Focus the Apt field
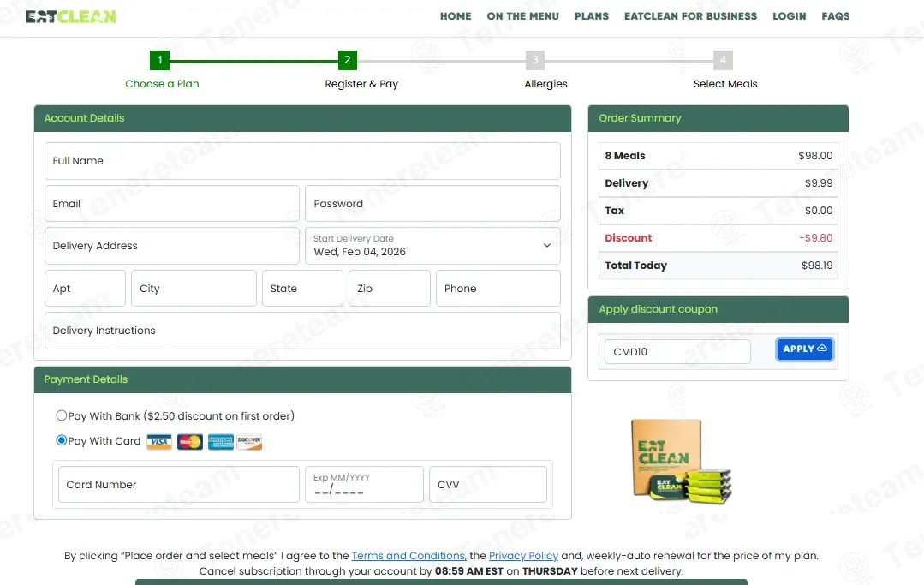The width and height of the screenshot is (924, 585). coord(85,288)
